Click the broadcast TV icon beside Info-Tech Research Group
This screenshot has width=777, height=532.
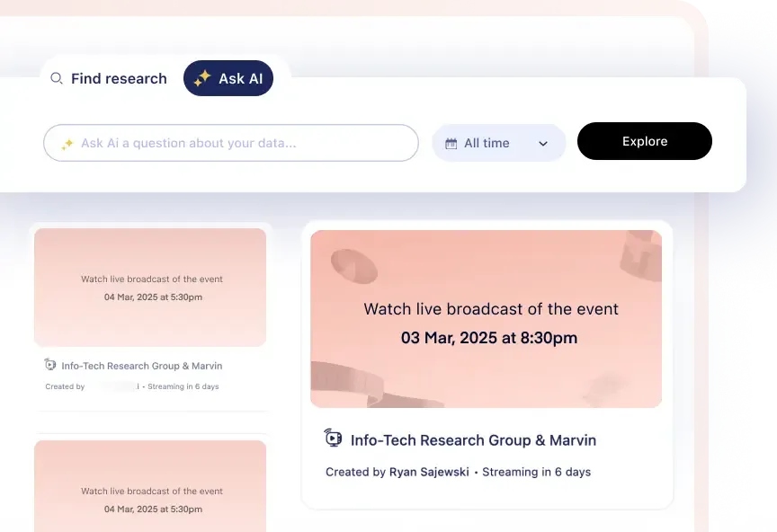(x=333, y=439)
